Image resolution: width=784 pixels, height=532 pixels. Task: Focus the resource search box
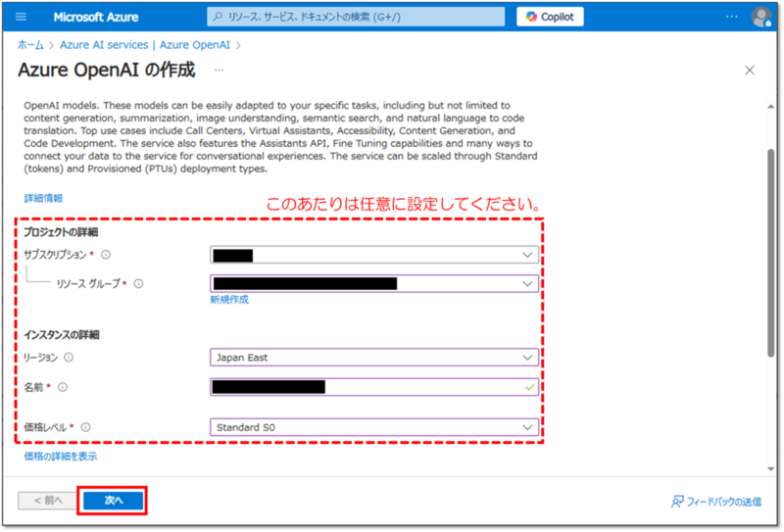pos(356,17)
